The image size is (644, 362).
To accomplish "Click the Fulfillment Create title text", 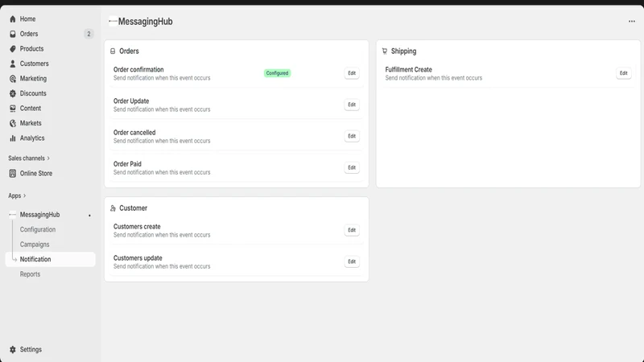I will [x=408, y=70].
